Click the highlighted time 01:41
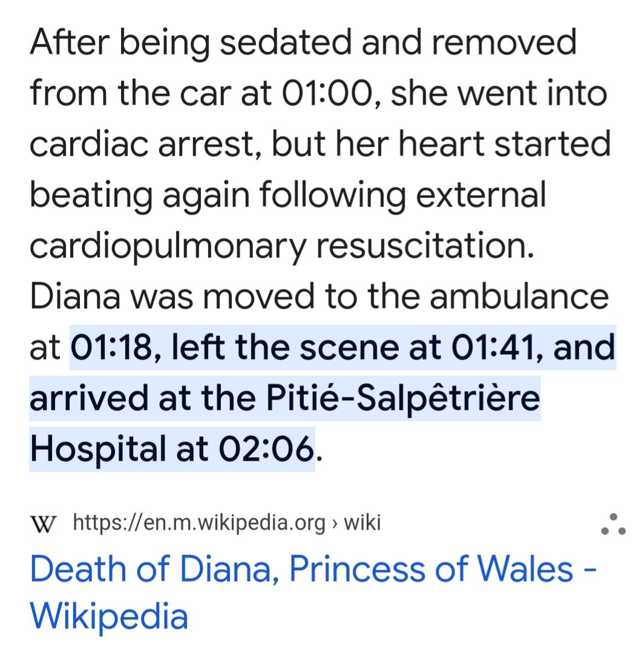This screenshot has width=644, height=655. 493,347
